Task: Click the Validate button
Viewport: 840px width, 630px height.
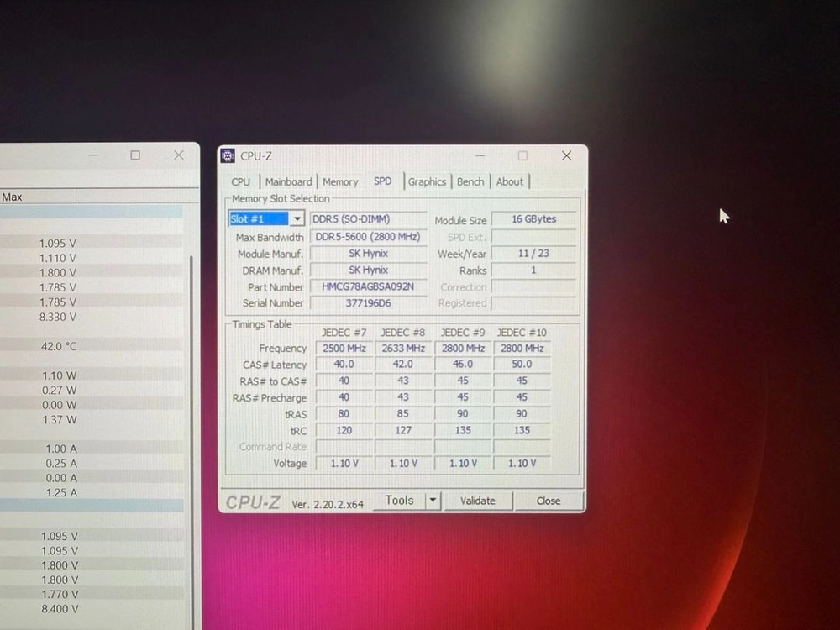Action: point(477,501)
